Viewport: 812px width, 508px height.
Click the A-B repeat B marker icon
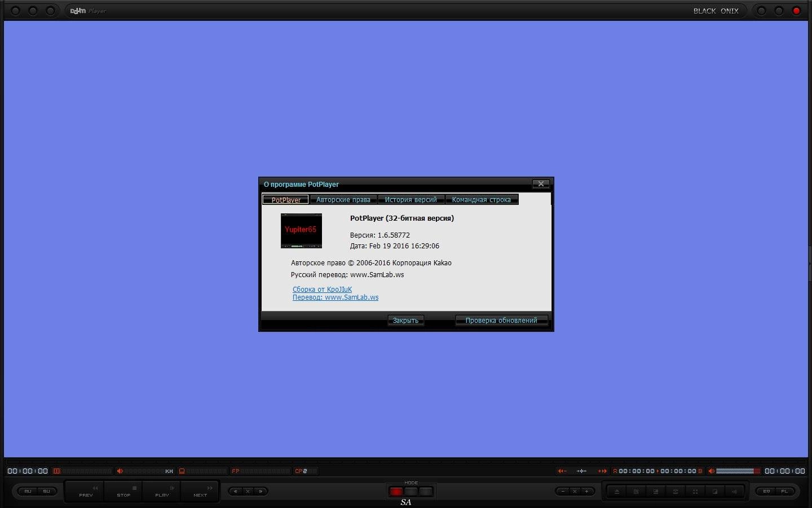pos(701,471)
